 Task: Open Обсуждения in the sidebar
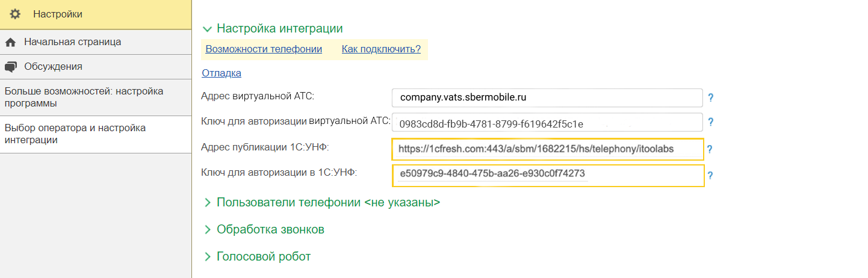tap(53, 67)
